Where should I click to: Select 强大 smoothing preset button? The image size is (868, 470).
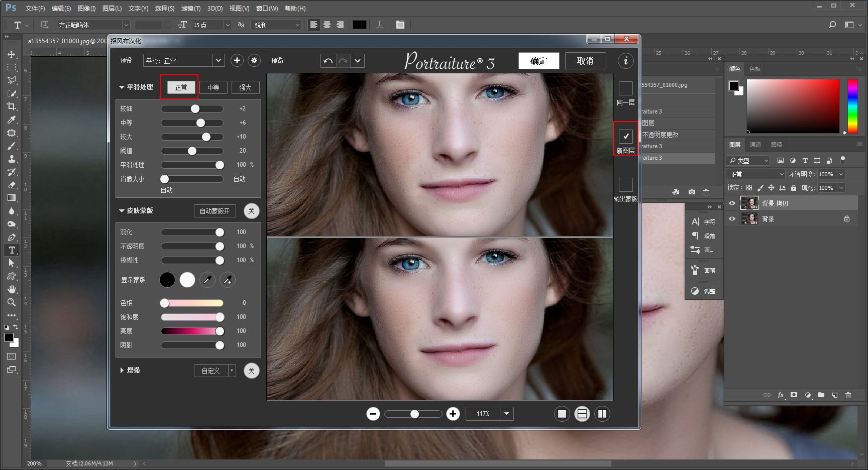(245, 87)
